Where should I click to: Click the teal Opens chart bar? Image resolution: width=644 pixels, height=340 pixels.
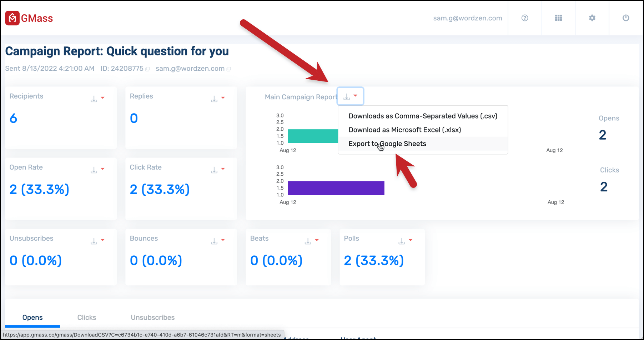coord(313,136)
